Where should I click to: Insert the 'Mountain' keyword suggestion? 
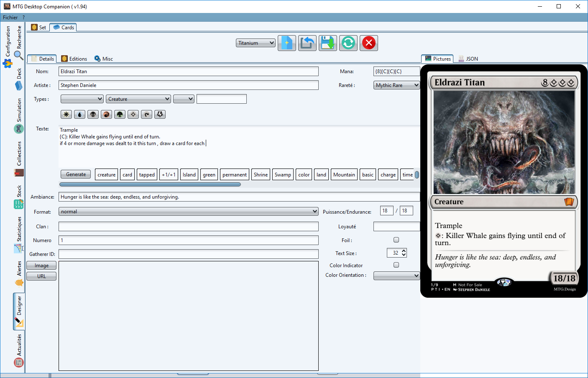tap(344, 175)
